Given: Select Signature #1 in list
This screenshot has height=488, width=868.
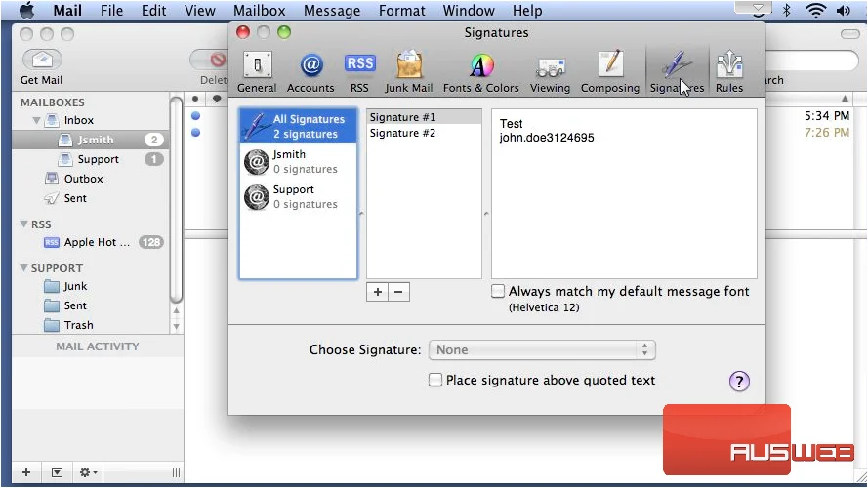Looking at the screenshot, I should point(424,117).
